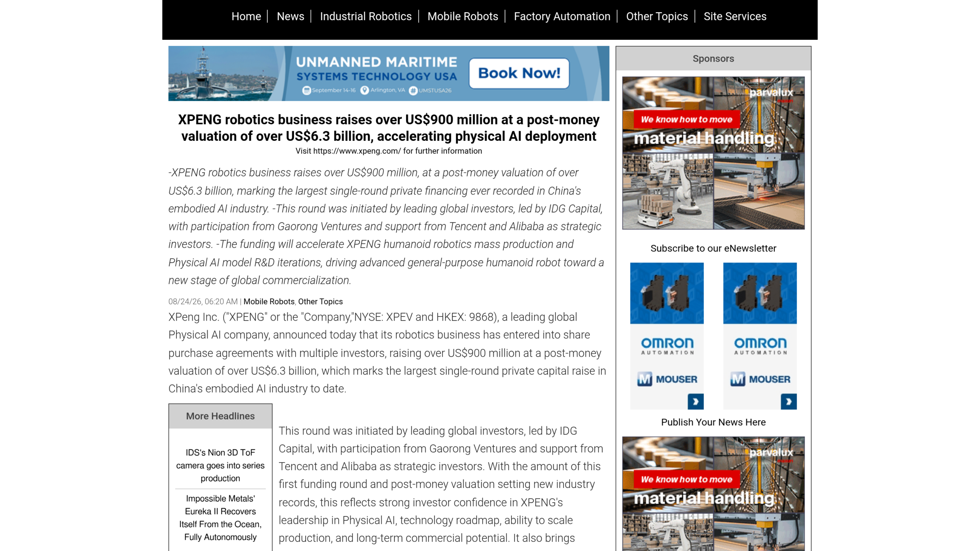This screenshot has height=551, width=980.
Task: Open IDS's Nion 3D ToF camera headline
Action: [x=220, y=465]
